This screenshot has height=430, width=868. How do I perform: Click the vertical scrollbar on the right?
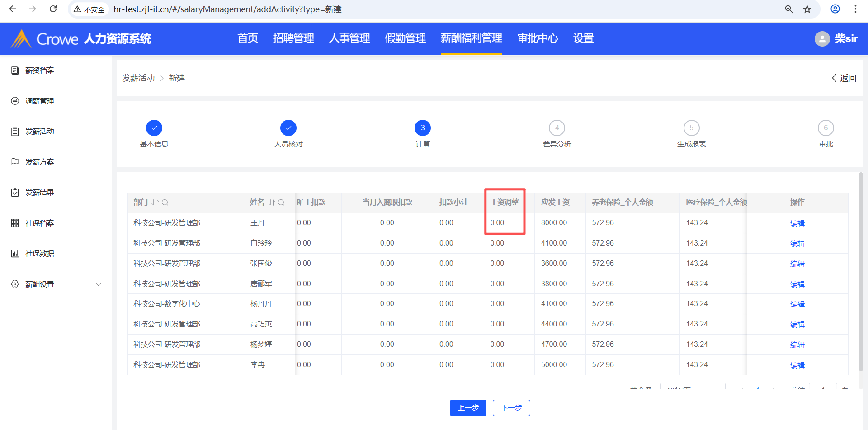pos(861,271)
